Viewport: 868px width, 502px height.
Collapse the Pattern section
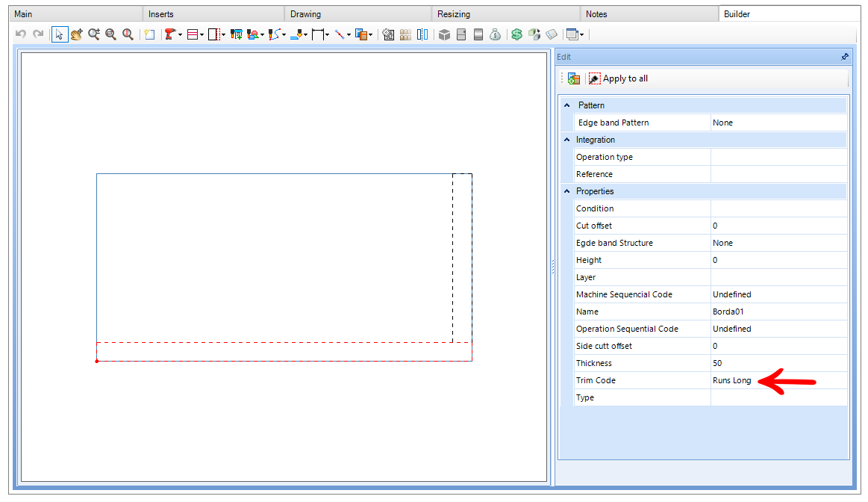567,105
